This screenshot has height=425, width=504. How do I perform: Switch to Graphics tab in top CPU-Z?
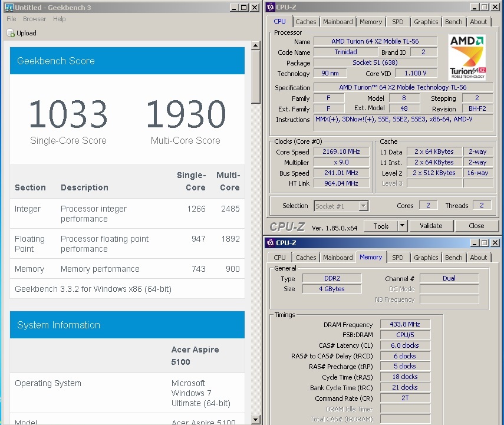tap(426, 22)
